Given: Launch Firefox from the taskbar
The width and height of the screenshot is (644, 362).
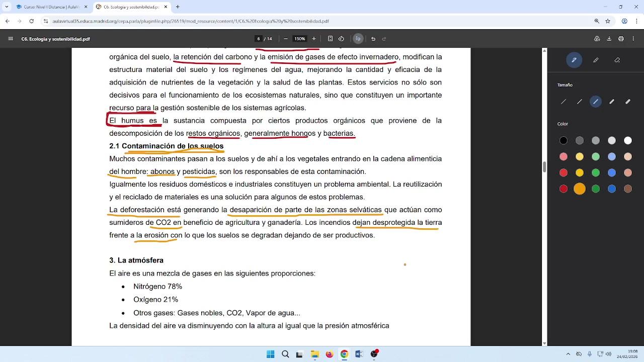Looking at the screenshot, I should click(x=330, y=354).
